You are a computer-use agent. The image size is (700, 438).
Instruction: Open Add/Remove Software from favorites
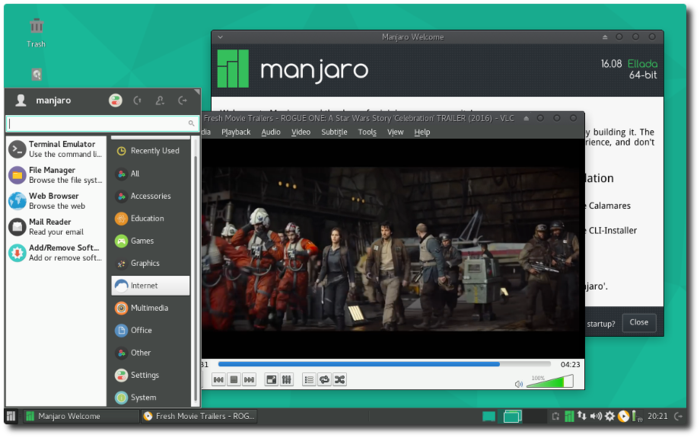pyautogui.click(x=56, y=253)
